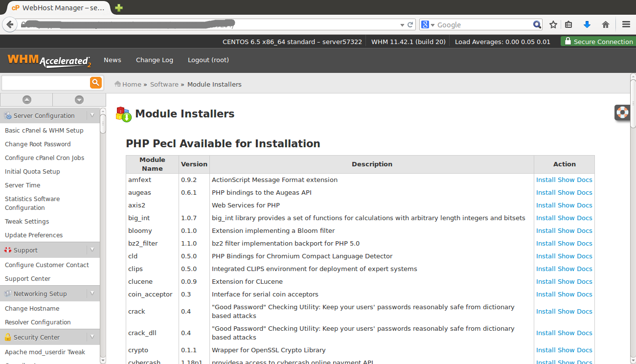Click Install for the coin_acceptor module

[x=545, y=294]
